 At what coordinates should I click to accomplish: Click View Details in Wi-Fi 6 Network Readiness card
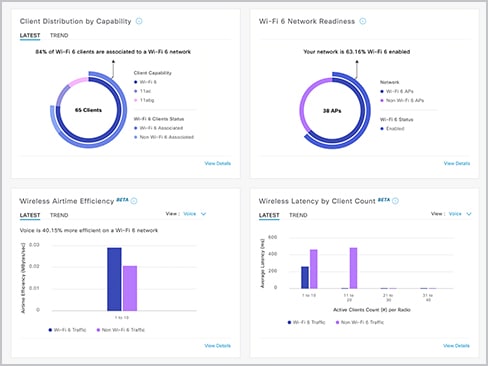pos(457,163)
